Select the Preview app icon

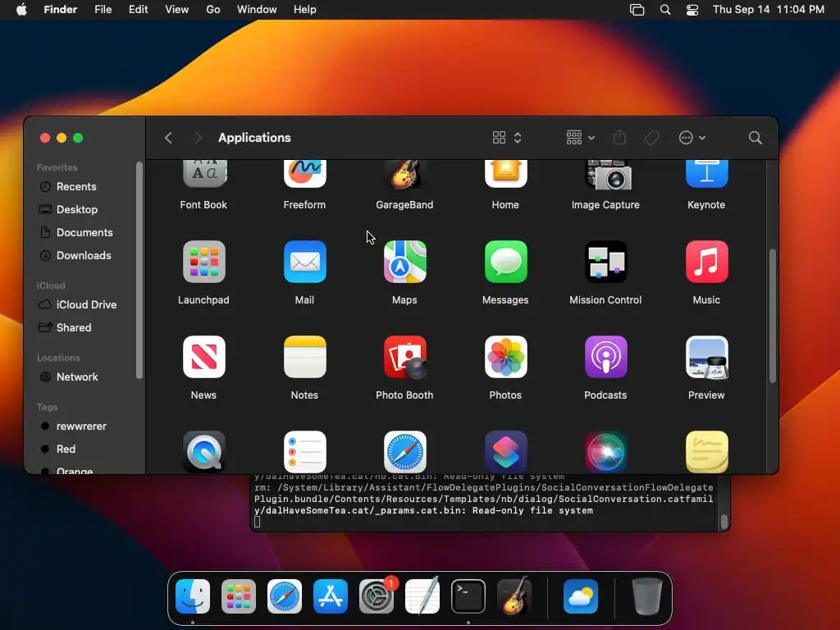pos(706,357)
